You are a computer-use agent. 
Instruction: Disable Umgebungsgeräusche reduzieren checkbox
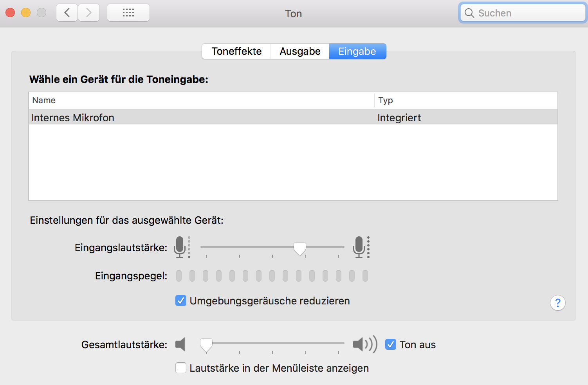(181, 300)
